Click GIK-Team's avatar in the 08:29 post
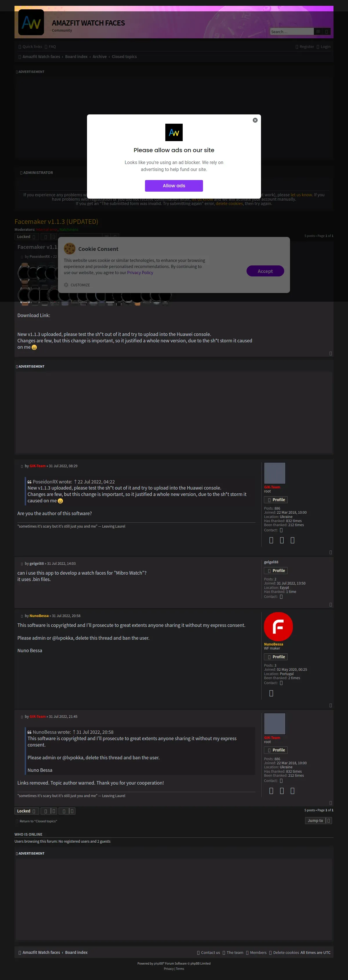Image resolution: width=348 pixels, height=980 pixels. pyautogui.click(x=275, y=473)
